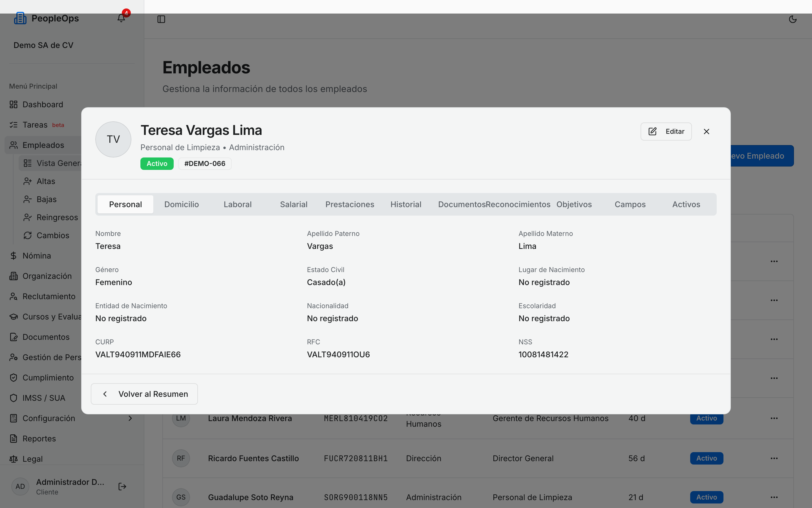Click Ricardo Fuentes Castillo name

pos(253,458)
